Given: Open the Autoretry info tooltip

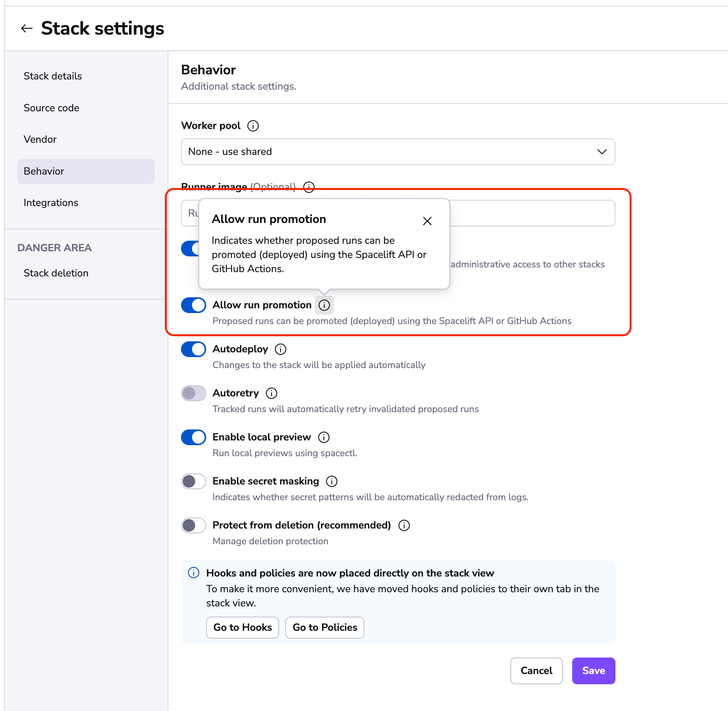Looking at the screenshot, I should pyautogui.click(x=271, y=393).
